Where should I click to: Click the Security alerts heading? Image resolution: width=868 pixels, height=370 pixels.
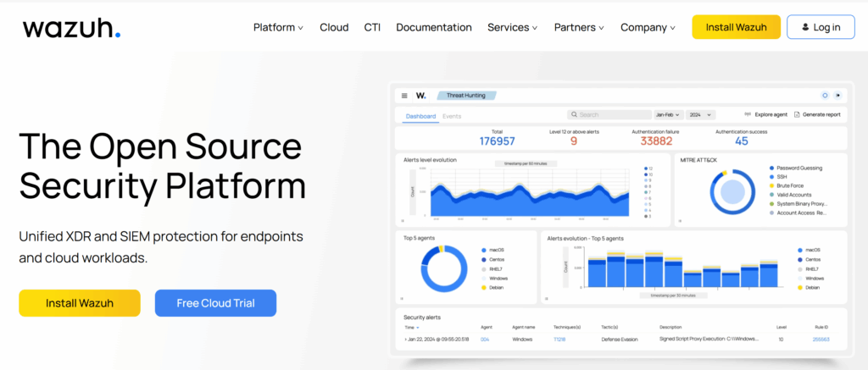tap(422, 318)
